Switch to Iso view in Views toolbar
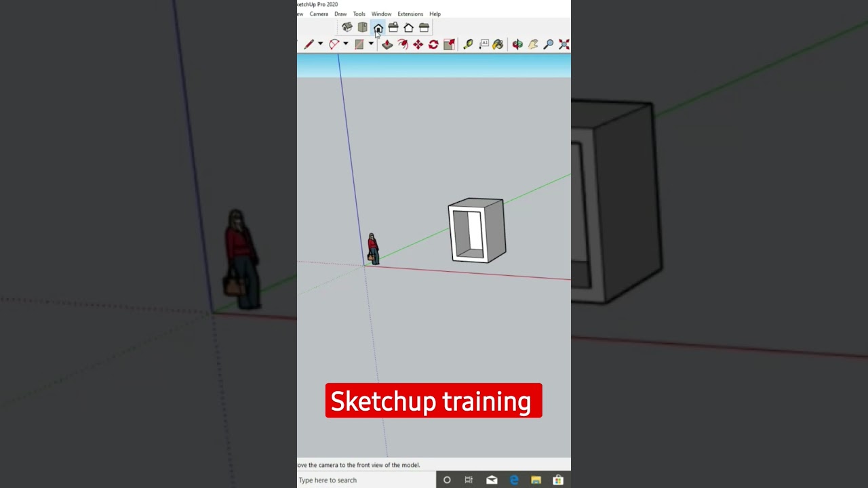 pyautogui.click(x=347, y=28)
